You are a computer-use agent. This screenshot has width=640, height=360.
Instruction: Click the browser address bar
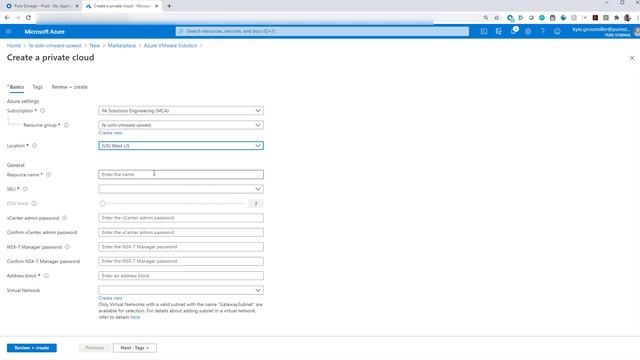click(x=257, y=18)
